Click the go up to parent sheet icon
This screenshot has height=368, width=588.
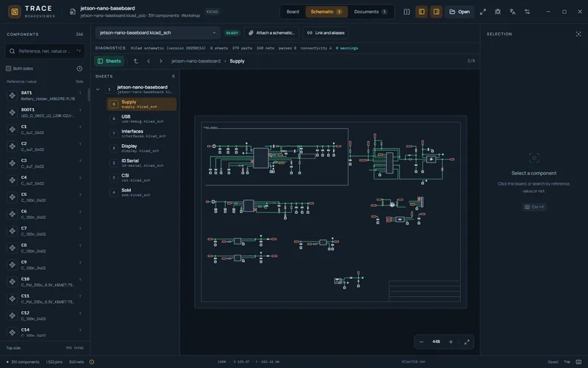[x=136, y=61]
